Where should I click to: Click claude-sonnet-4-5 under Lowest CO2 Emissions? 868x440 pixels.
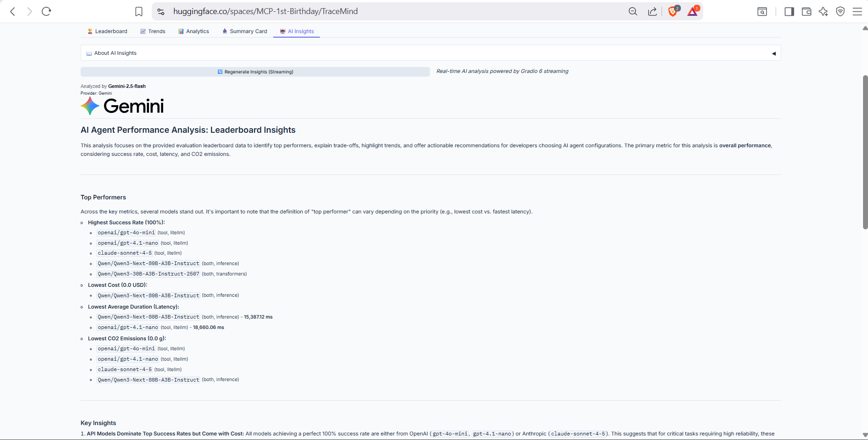(x=125, y=369)
